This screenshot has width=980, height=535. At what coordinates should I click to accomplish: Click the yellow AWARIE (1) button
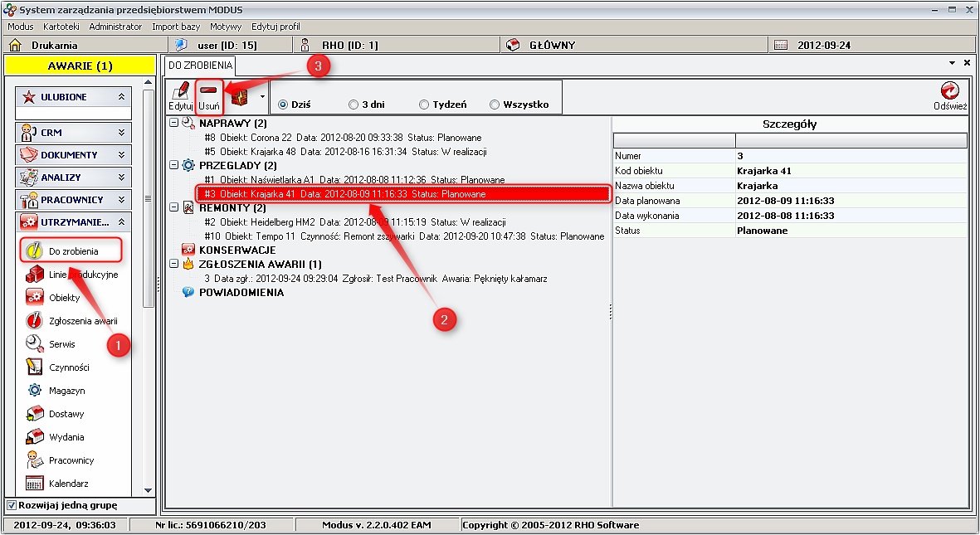click(80, 66)
